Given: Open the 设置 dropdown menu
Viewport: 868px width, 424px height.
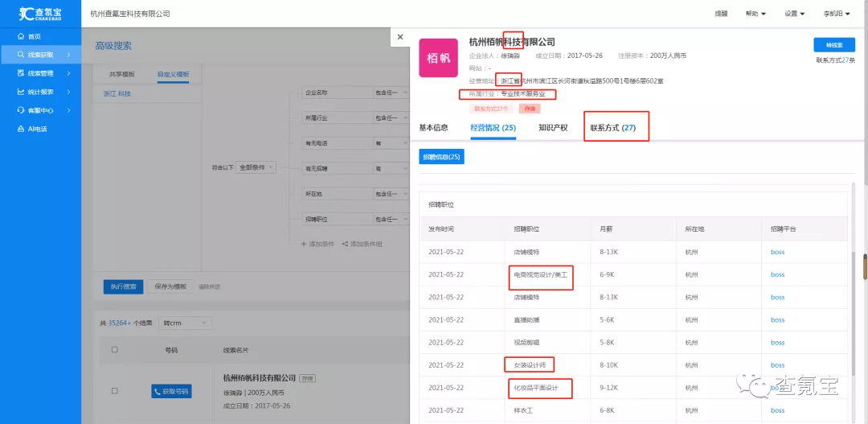Looking at the screenshot, I should tap(794, 14).
